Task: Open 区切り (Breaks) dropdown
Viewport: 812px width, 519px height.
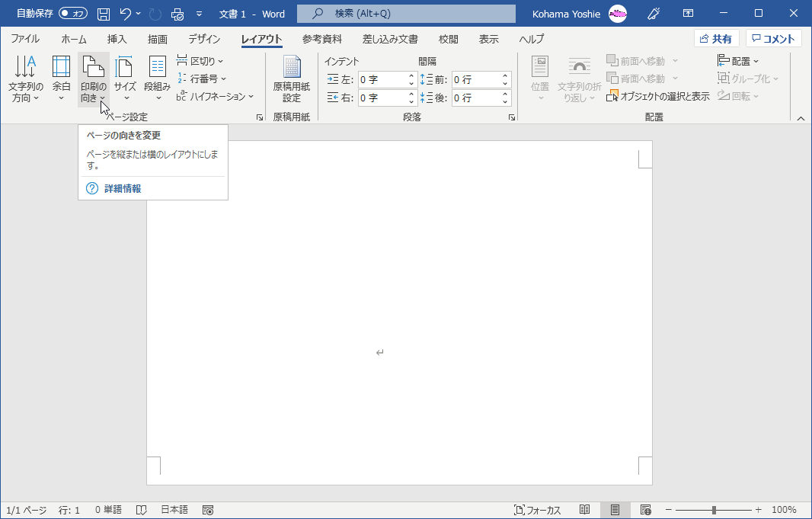Action: (200, 61)
